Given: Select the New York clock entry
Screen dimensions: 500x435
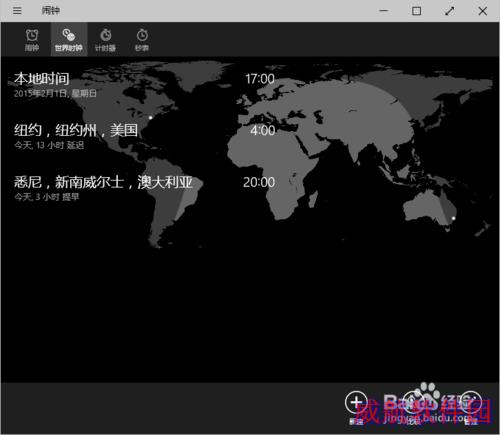Looking at the screenshot, I should tap(144, 136).
